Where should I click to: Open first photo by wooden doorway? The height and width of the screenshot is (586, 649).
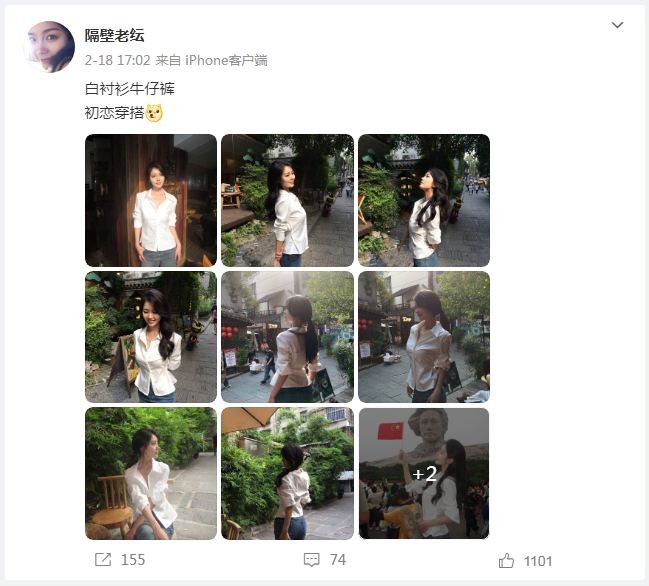(x=151, y=200)
